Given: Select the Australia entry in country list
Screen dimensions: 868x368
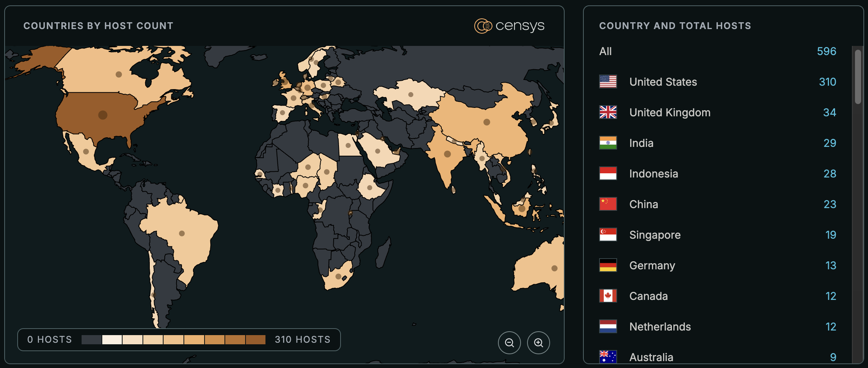Looking at the screenshot, I should coord(651,357).
